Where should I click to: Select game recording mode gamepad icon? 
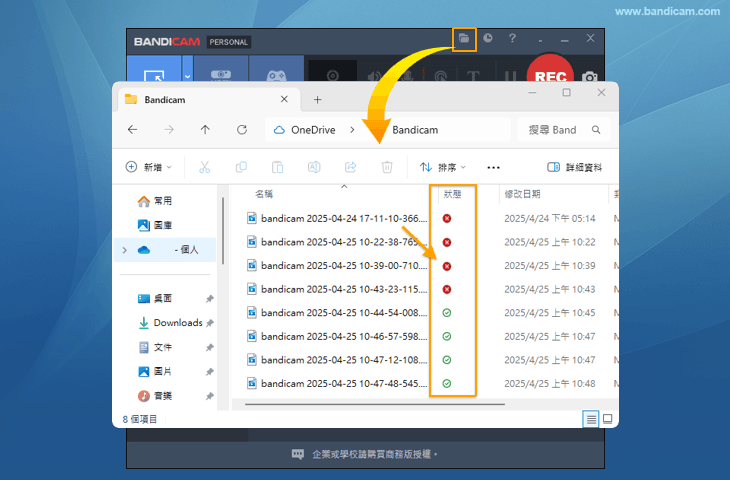(276, 69)
